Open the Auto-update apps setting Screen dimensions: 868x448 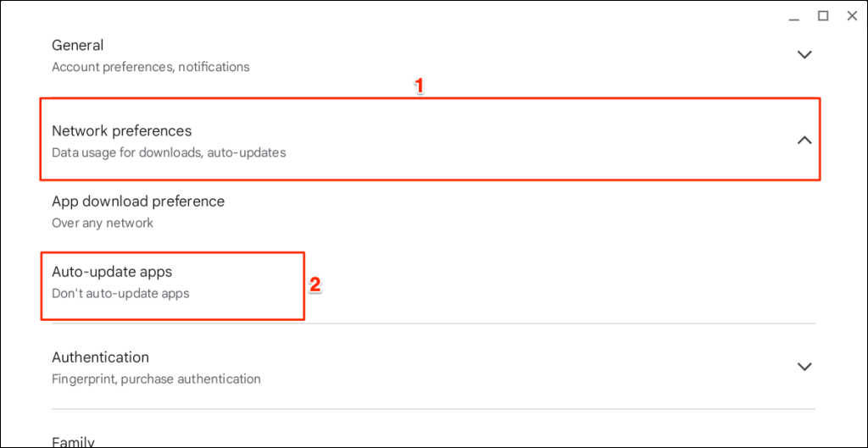pyautogui.click(x=112, y=272)
